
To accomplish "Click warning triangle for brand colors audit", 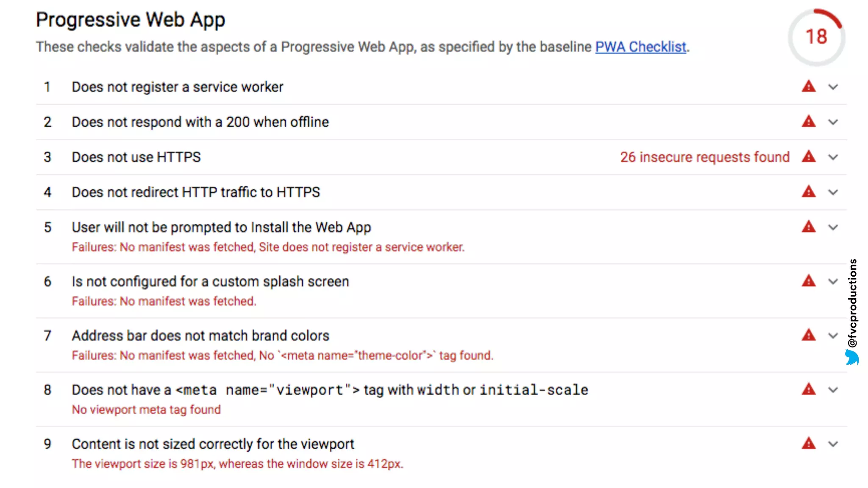I will click(808, 335).
